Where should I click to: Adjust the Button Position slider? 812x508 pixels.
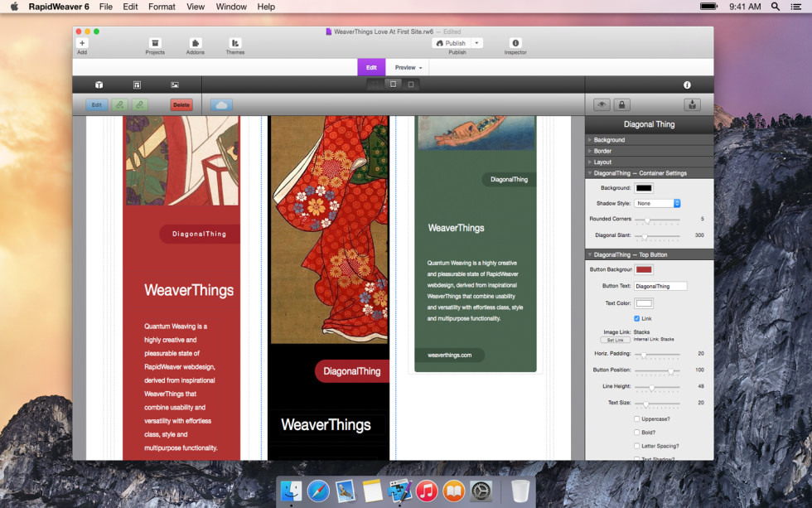pyautogui.click(x=657, y=371)
